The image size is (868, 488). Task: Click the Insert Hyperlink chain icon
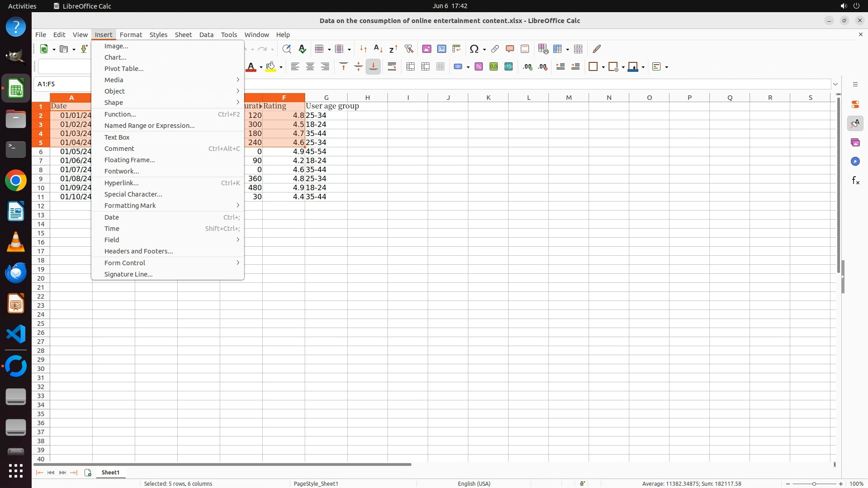coord(495,49)
